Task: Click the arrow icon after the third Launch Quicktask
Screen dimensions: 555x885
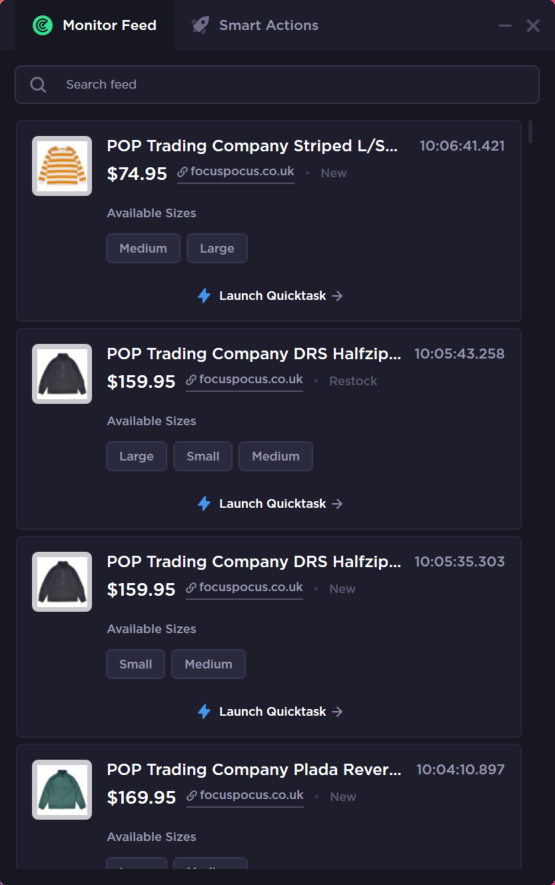Action: [x=337, y=712]
